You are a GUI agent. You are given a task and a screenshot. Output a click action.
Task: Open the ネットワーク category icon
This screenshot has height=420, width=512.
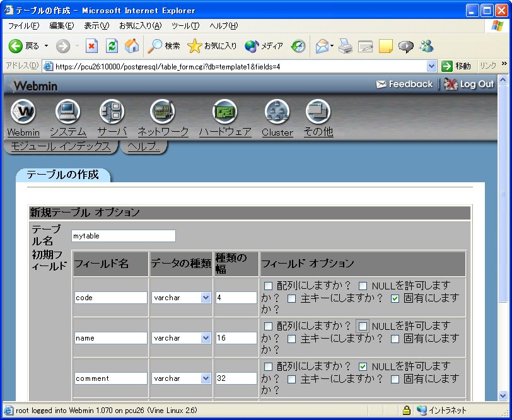tap(163, 112)
